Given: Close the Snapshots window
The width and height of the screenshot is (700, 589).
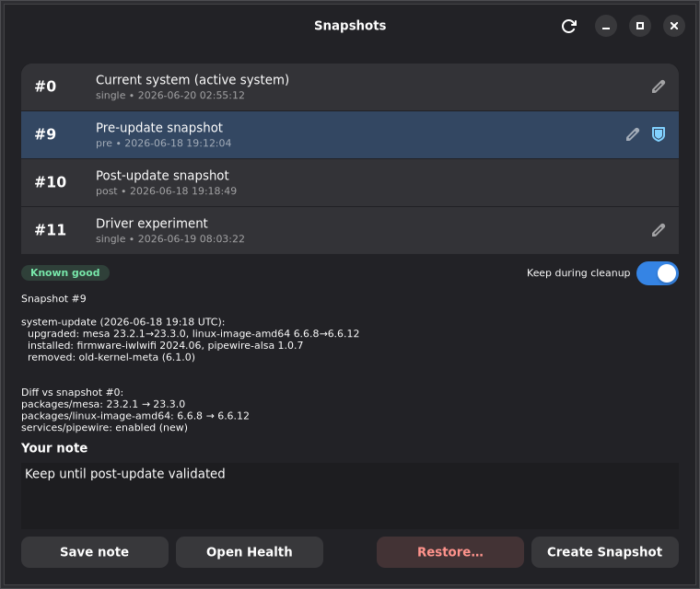Looking at the screenshot, I should [674, 26].
